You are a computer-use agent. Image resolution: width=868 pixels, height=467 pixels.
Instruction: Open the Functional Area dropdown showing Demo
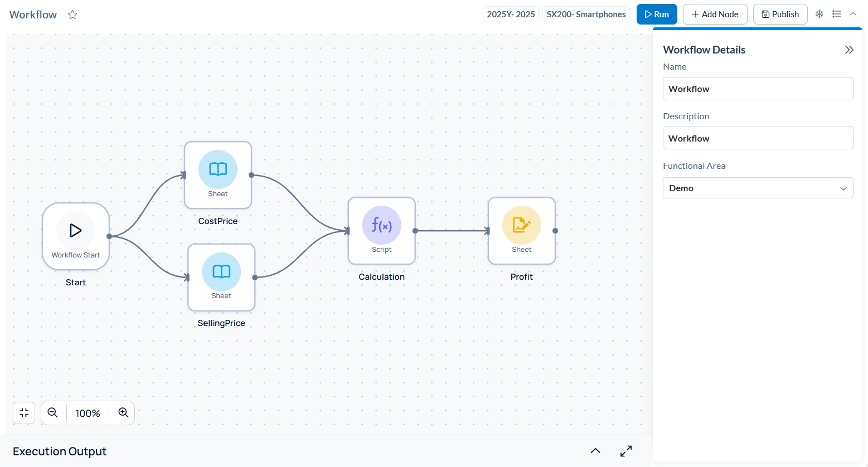pos(758,188)
